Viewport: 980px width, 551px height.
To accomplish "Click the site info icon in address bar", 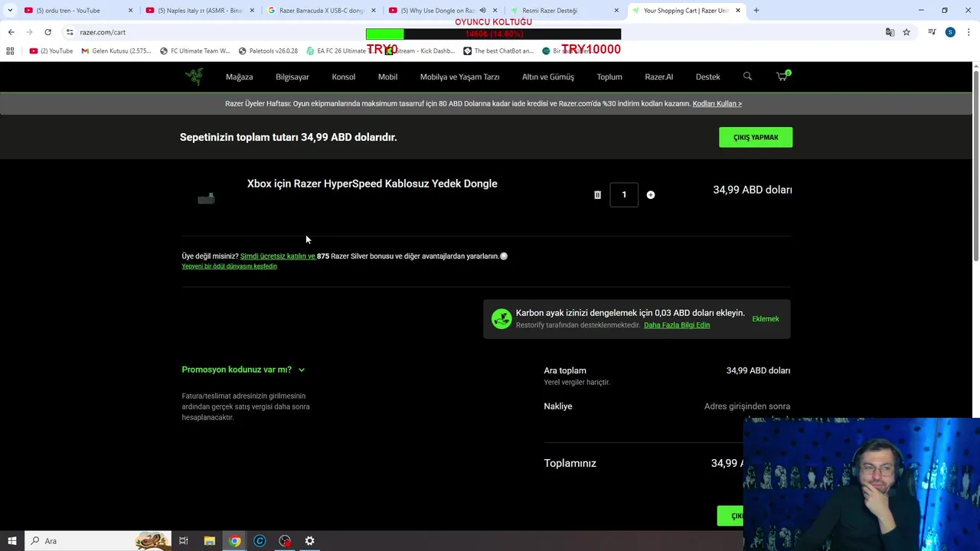I will pyautogui.click(x=70, y=32).
